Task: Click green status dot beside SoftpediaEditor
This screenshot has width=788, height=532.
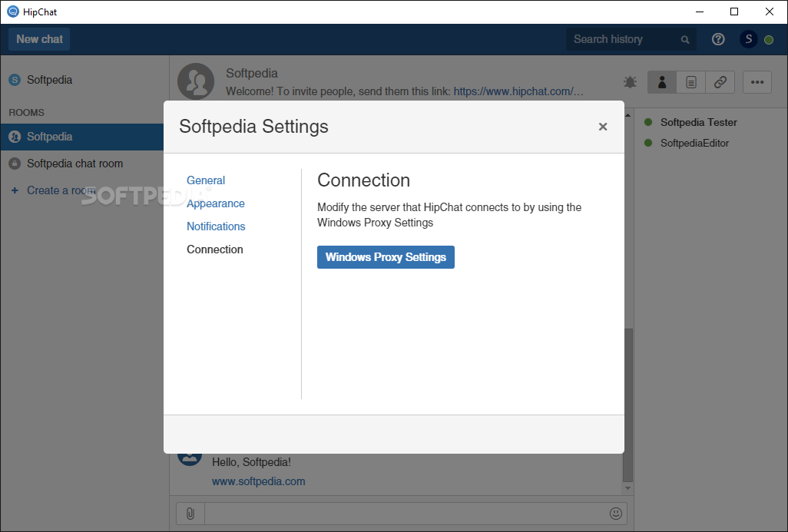Action: pos(648,144)
